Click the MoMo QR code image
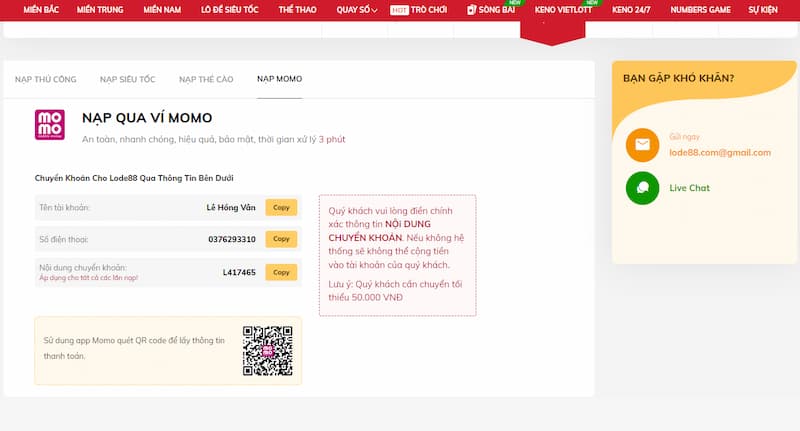This screenshot has width=800, height=431. (x=267, y=351)
